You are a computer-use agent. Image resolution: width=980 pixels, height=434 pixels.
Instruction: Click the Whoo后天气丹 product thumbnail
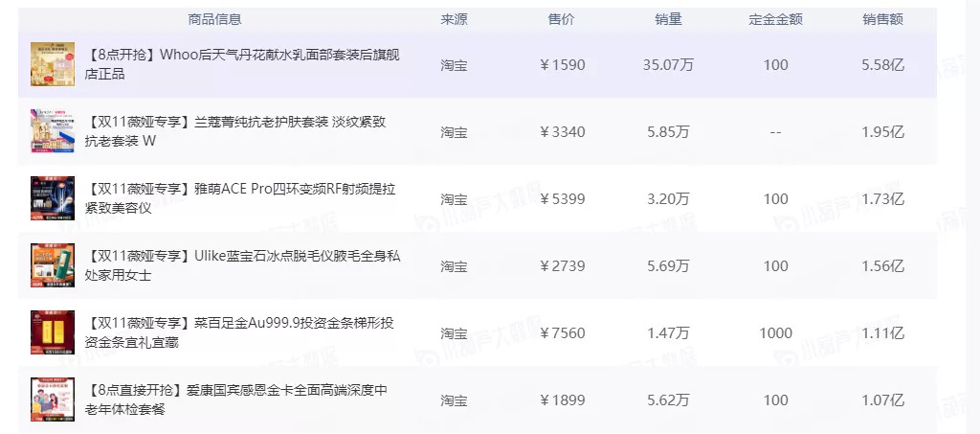click(53, 65)
